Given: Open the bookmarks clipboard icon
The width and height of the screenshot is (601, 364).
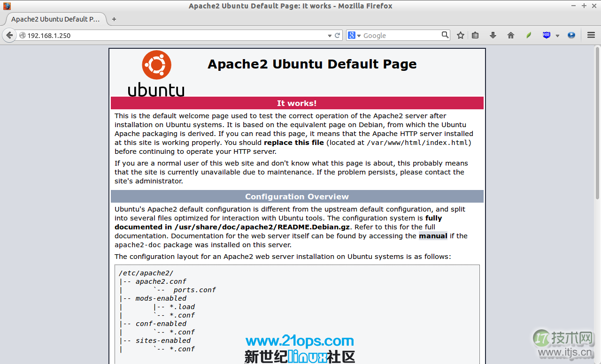Looking at the screenshot, I should [x=475, y=35].
